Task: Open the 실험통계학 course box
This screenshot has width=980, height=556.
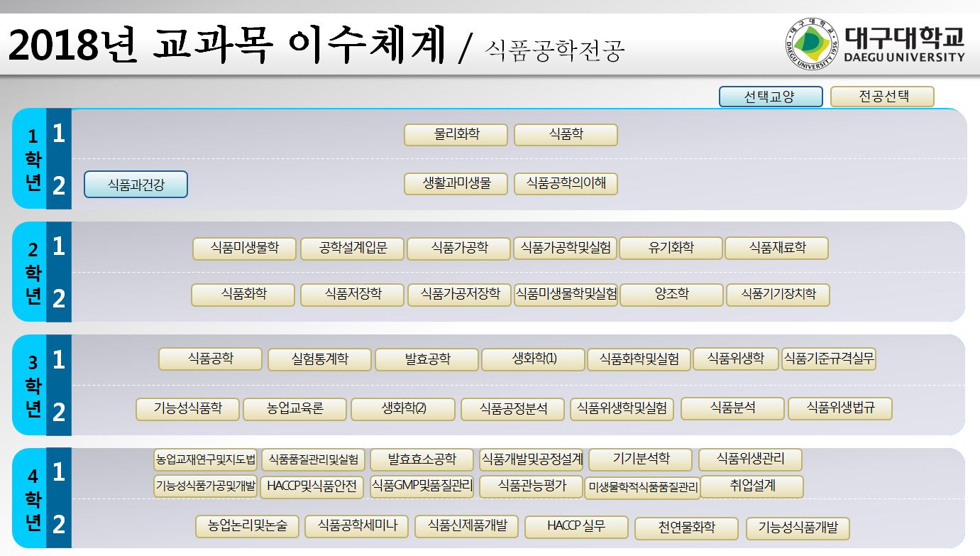Action: 319,360
